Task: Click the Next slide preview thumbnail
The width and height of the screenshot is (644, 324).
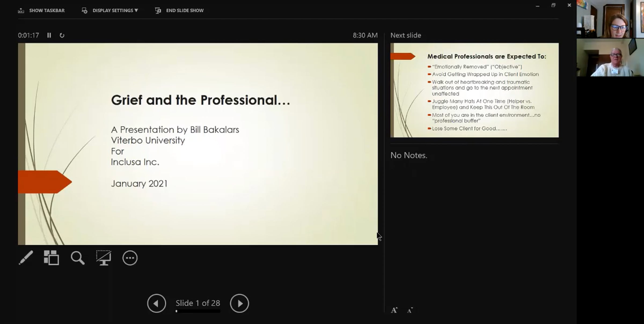Action: tap(474, 90)
